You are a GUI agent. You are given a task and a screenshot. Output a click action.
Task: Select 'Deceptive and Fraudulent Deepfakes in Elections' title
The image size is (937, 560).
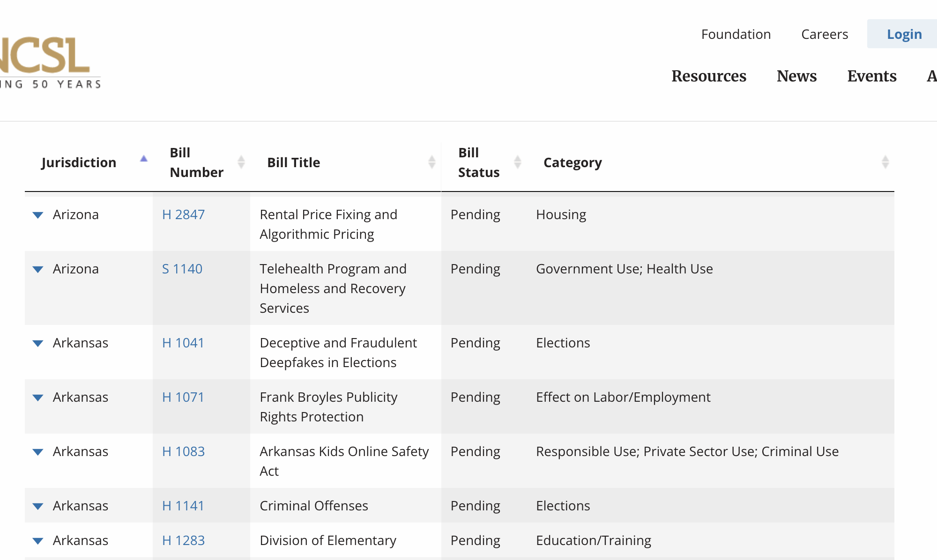tap(338, 353)
